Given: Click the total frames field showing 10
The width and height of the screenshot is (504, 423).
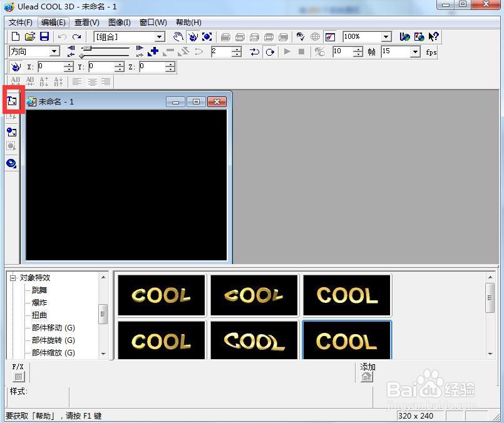Looking at the screenshot, I should (342, 51).
